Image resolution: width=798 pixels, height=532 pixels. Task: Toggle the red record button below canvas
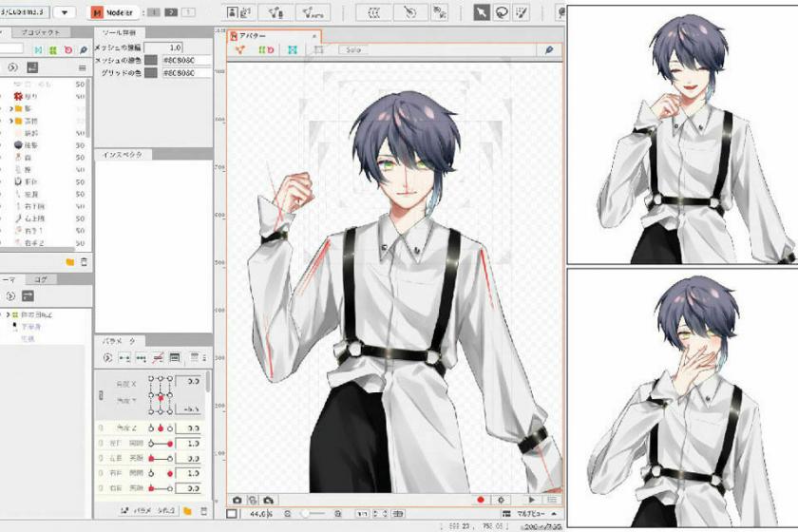tap(481, 500)
